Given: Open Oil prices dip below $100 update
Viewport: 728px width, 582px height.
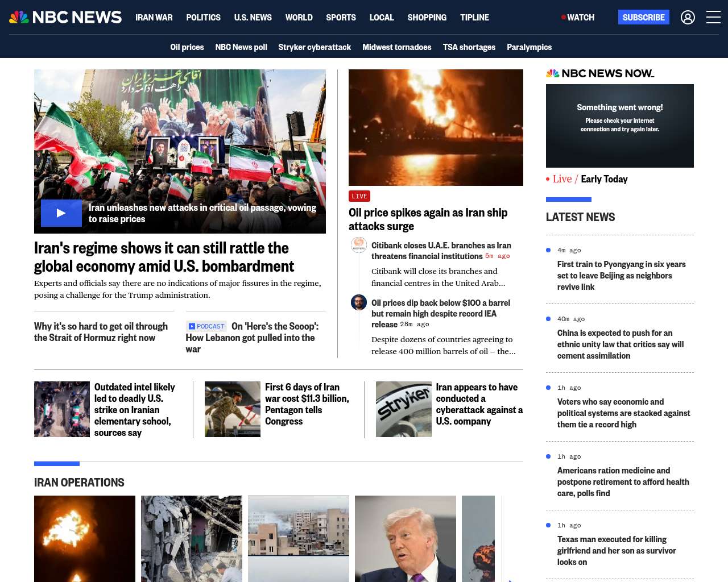Looking at the screenshot, I should coord(441,314).
